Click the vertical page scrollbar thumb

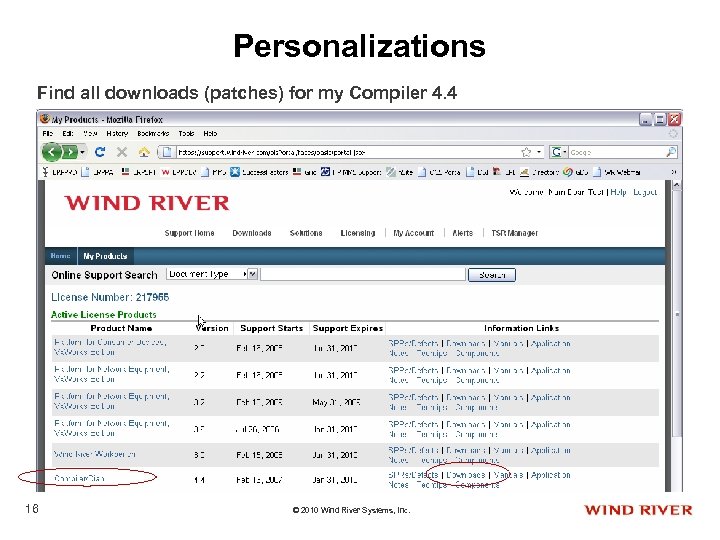tap(677, 315)
